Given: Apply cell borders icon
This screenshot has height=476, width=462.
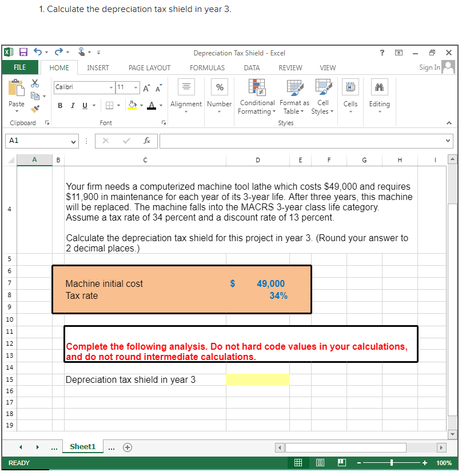Looking at the screenshot, I should click(x=109, y=105).
